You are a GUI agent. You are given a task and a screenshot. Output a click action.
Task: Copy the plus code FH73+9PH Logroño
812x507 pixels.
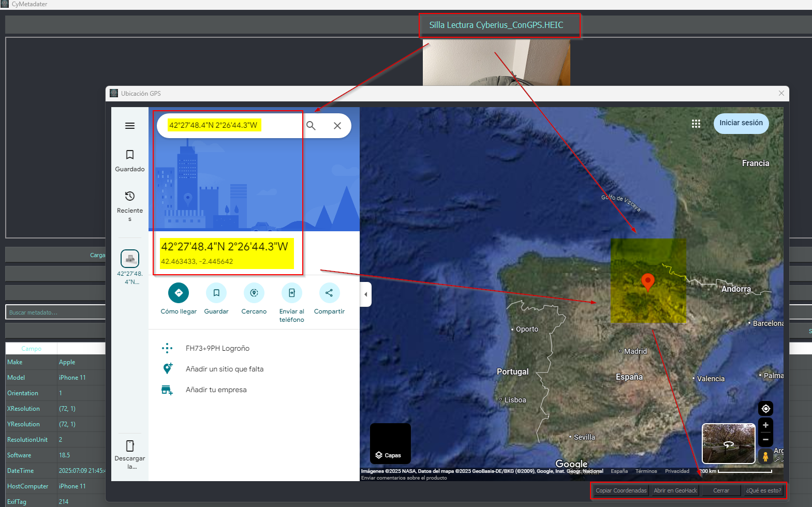click(x=217, y=348)
